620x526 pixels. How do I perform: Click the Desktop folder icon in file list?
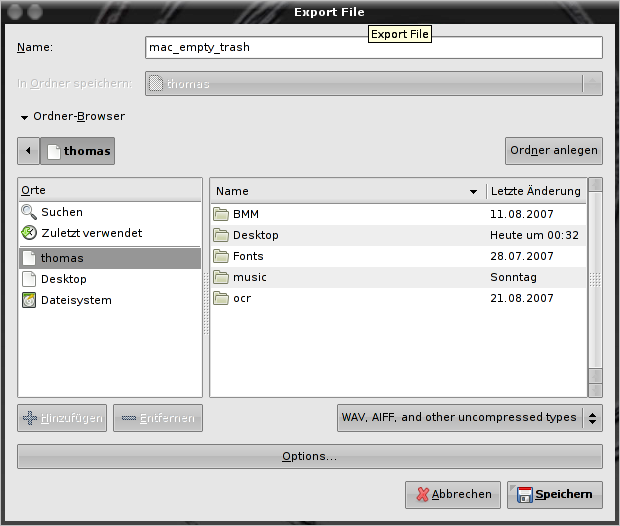pyautogui.click(x=221, y=235)
